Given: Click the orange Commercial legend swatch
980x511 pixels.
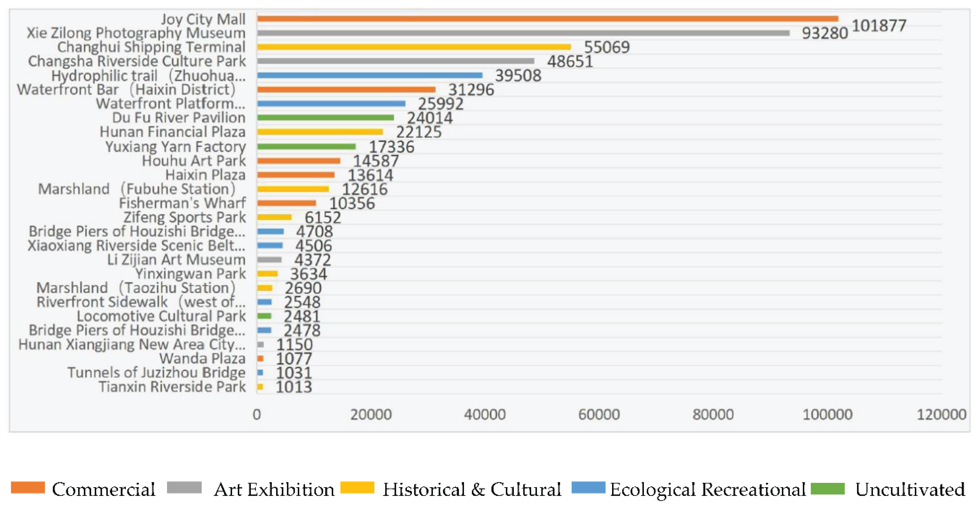Looking at the screenshot, I should [x=28, y=487].
